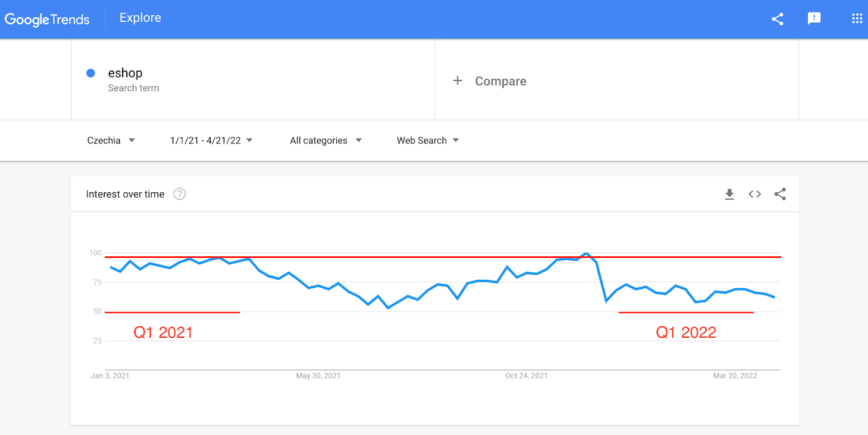Expand the All categories dropdown
This screenshot has width=868, height=435.
(324, 140)
